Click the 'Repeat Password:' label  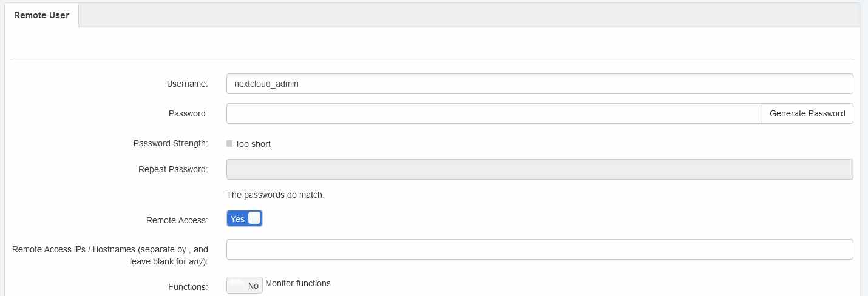(x=173, y=169)
